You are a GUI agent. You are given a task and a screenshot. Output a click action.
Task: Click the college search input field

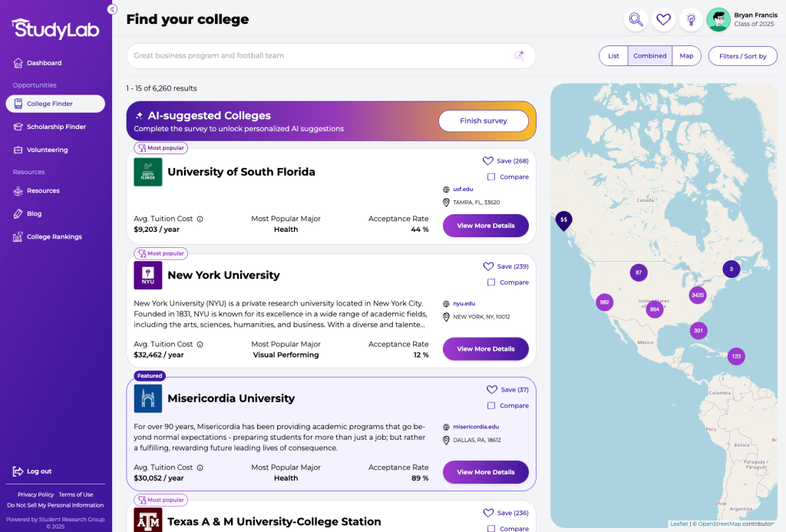tap(319, 55)
